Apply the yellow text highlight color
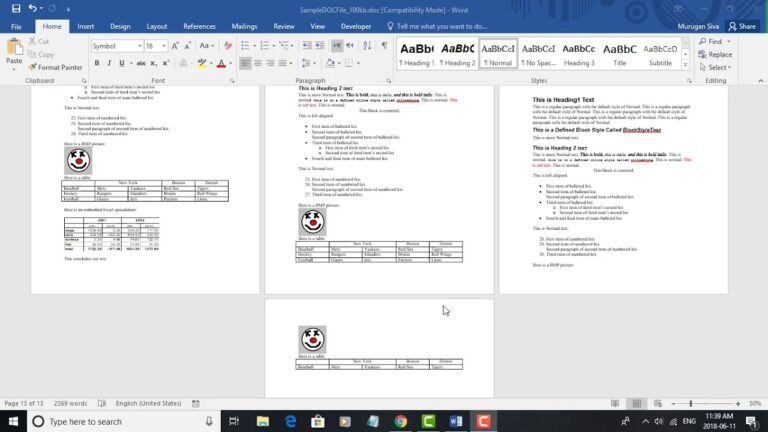Viewport: 768px width, 432px height. [202, 63]
